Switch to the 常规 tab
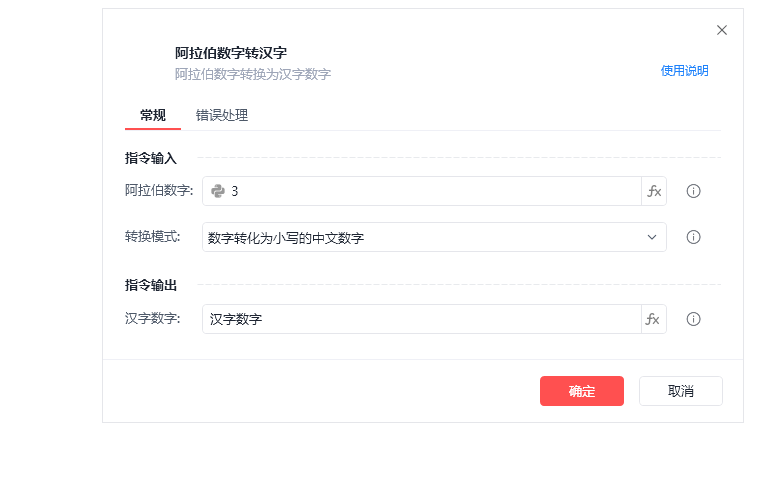Viewport: 766px width, 483px height. (153, 115)
